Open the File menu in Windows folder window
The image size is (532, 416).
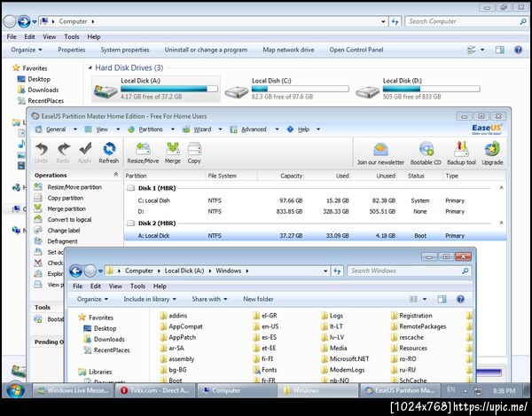[78, 286]
